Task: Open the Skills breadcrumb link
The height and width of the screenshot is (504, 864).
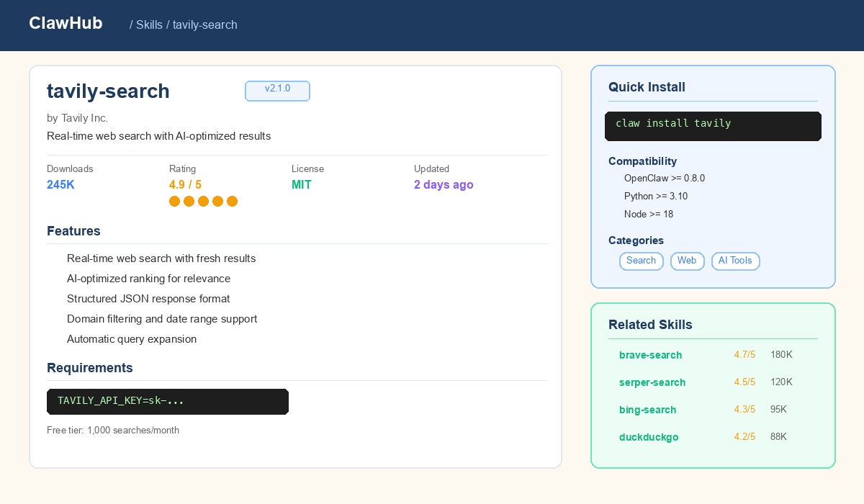Action: point(149,24)
